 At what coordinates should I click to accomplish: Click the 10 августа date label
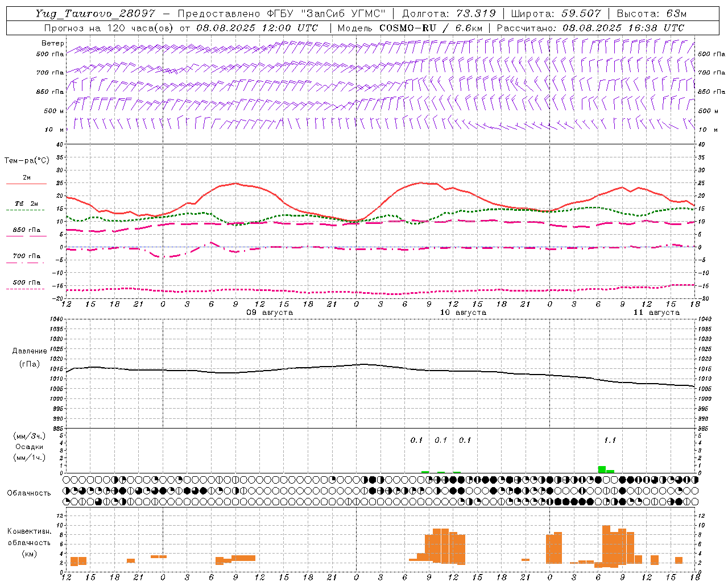click(463, 313)
